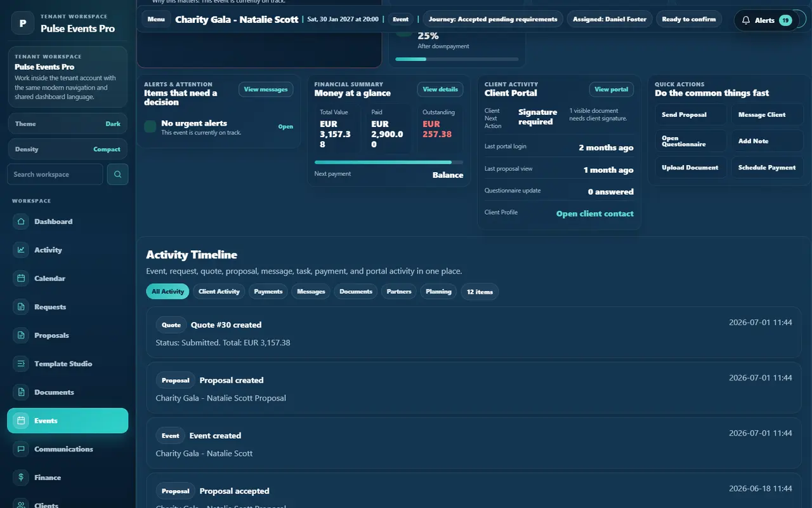
Task: Click the Finance dollar sign icon
Action: (21, 478)
